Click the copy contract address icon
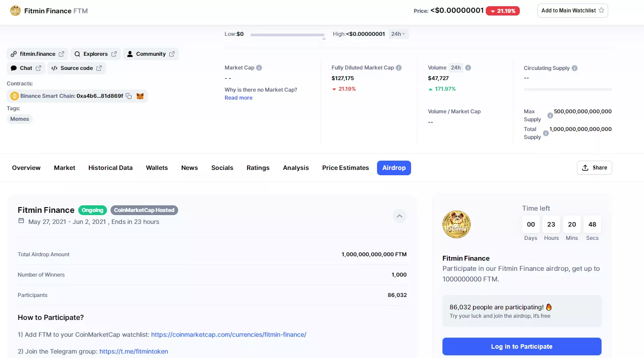 [x=129, y=96]
